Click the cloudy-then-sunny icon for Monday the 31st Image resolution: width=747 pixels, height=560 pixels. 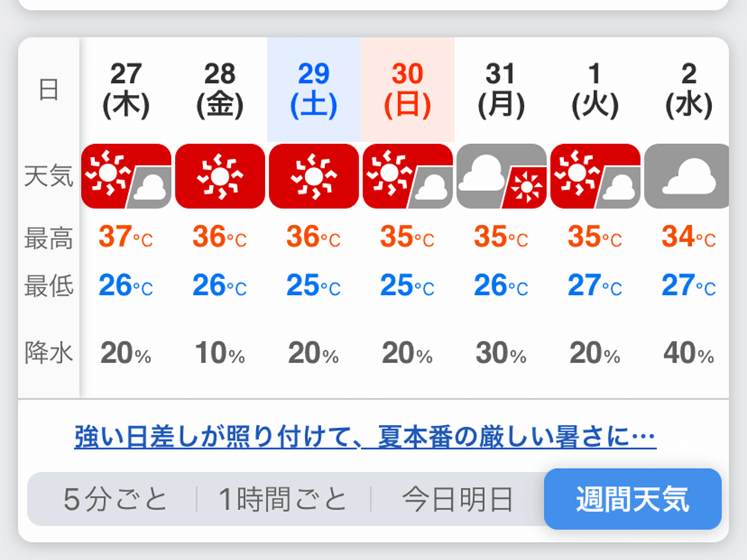(x=502, y=176)
